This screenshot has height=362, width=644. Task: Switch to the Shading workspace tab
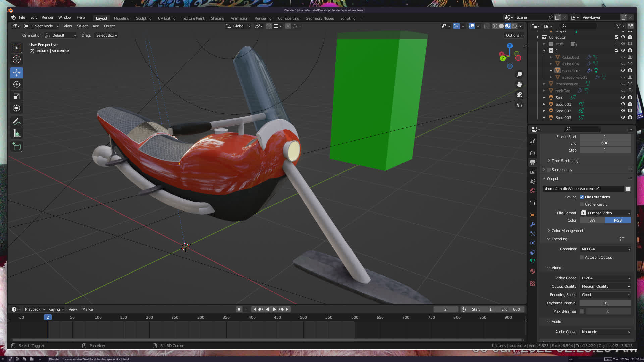[x=217, y=18]
